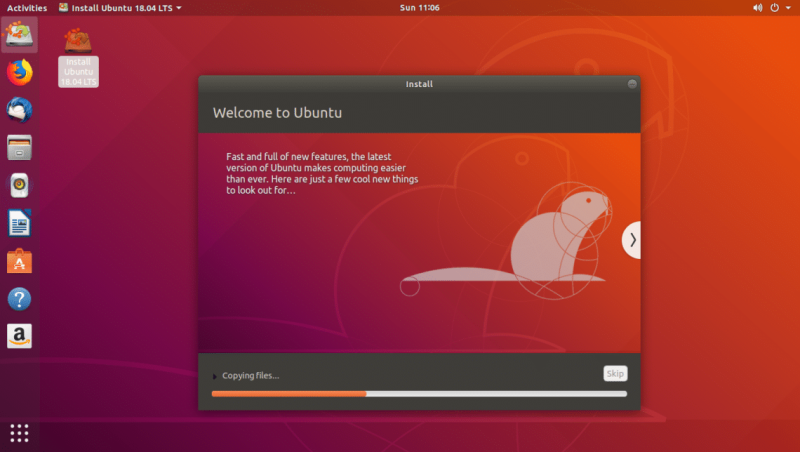Launch Firefox from the dock
800x452 pixels.
coord(19,72)
